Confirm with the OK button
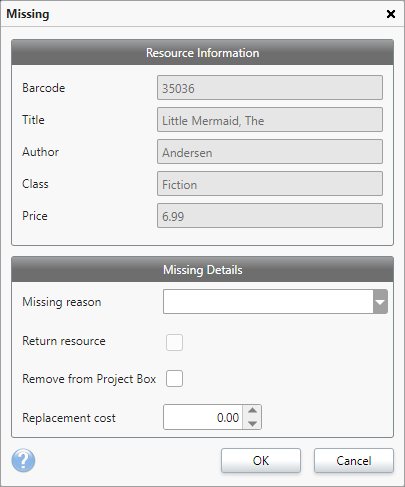Image resolution: width=405 pixels, height=487 pixels. (x=261, y=460)
